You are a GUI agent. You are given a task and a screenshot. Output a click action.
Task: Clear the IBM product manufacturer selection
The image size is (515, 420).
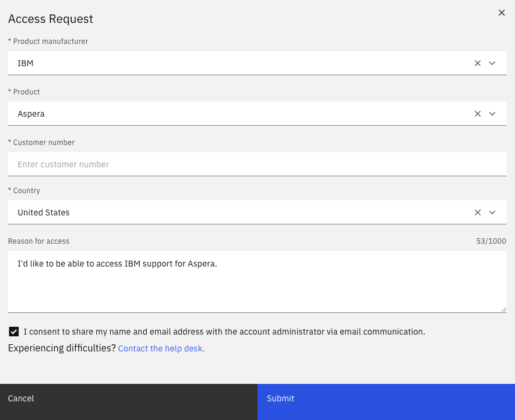tap(478, 63)
